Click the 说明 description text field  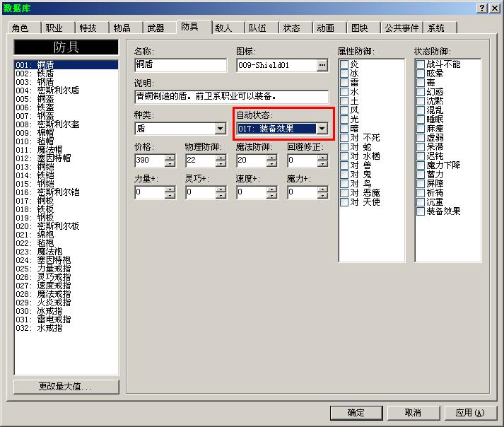231,96
